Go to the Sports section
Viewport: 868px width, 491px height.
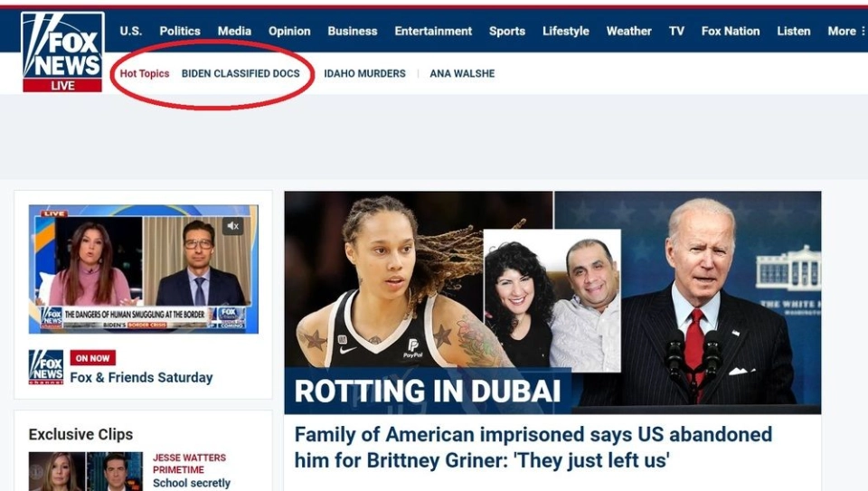point(507,31)
